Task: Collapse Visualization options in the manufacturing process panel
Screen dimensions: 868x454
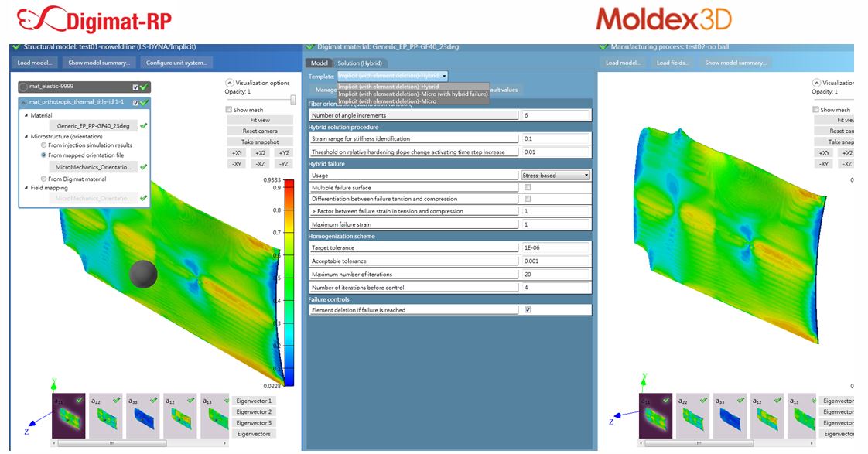Action: click(x=816, y=83)
